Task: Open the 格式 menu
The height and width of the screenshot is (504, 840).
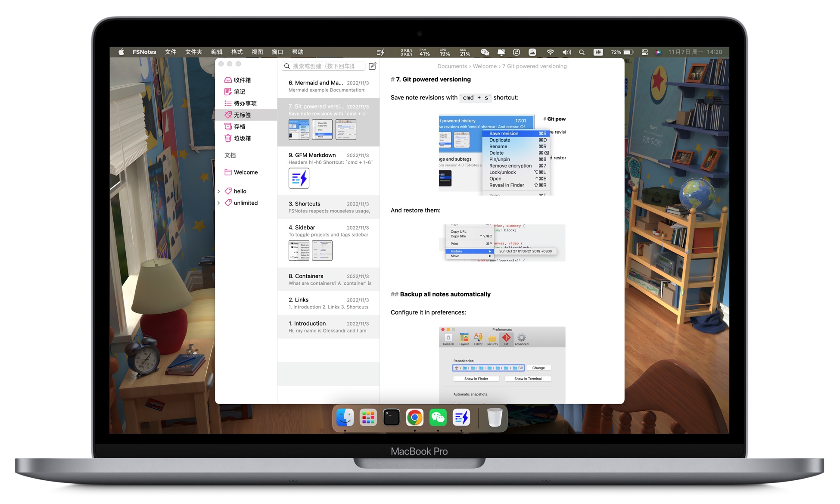Action: pyautogui.click(x=237, y=52)
